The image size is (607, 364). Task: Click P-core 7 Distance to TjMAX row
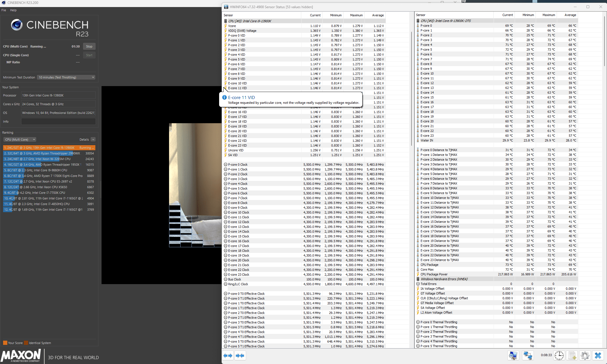(496, 183)
